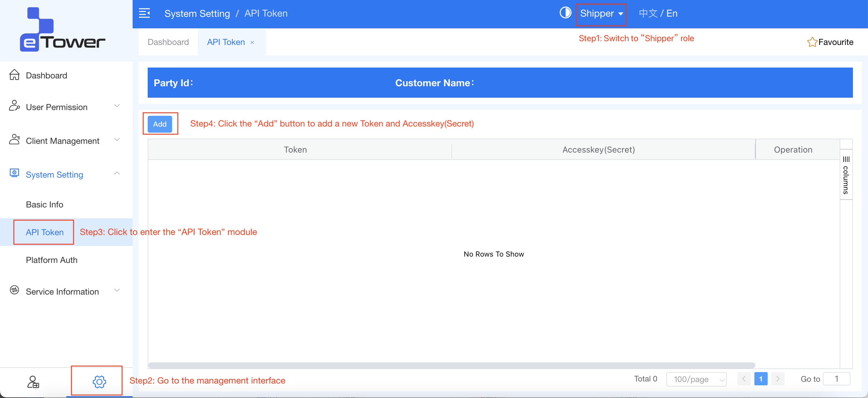The image size is (868, 398).
Task: Click the Add button to create a token
Action: [x=160, y=124]
